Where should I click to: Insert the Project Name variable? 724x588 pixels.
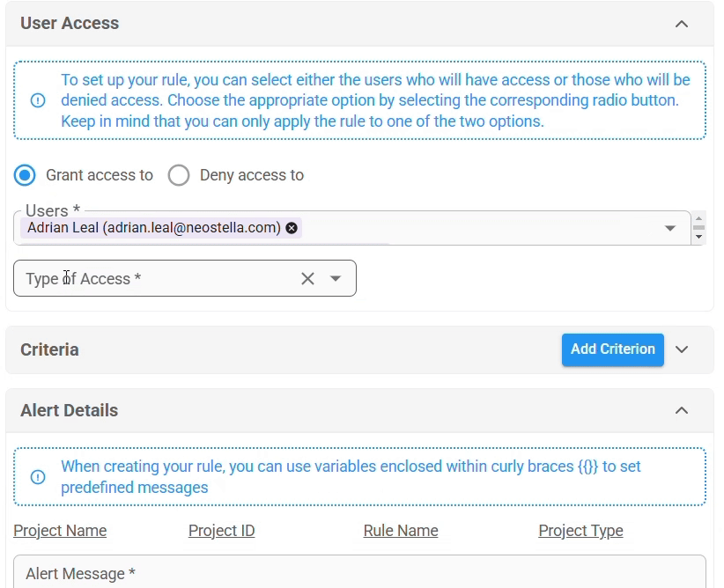pyautogui.click(x=60, y=531)
